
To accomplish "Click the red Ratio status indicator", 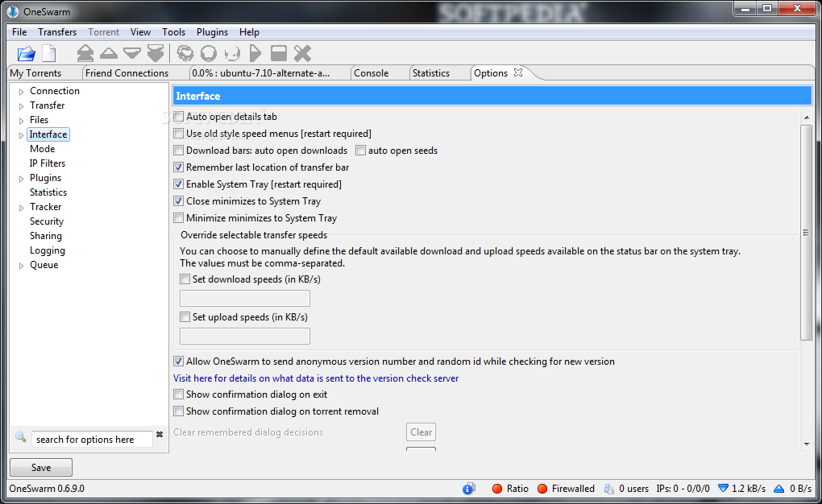I will (497, 488).
